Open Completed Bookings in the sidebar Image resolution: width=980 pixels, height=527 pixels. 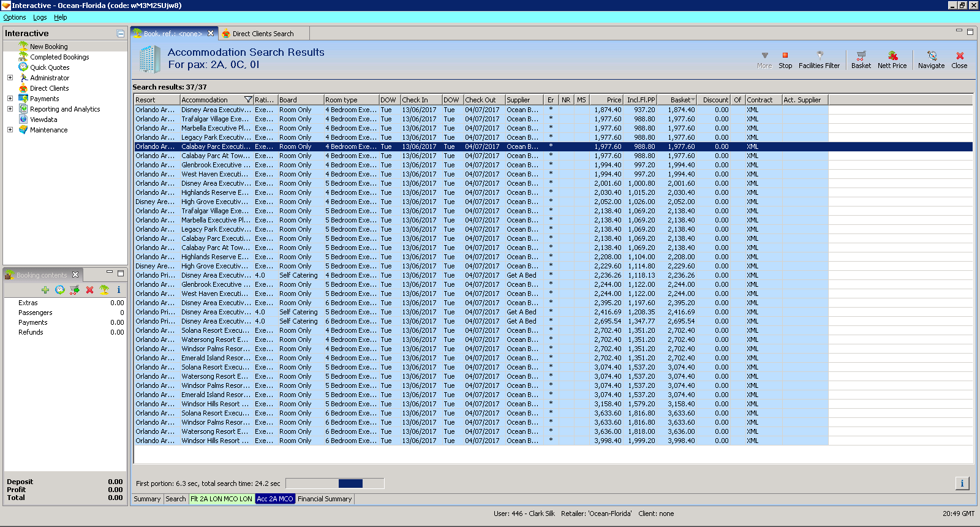(x=59, y=57)
